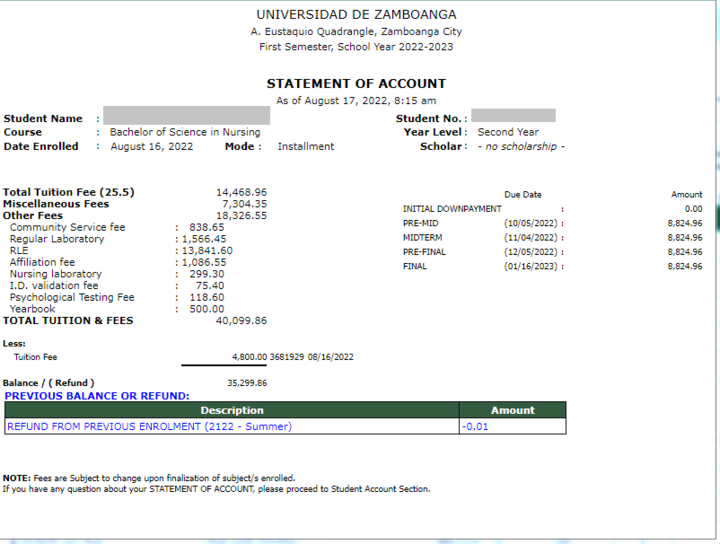Click the Due Date column heading
Image resolution: width=720 pixels, height=544 pixels.
(x=523, y=195)
